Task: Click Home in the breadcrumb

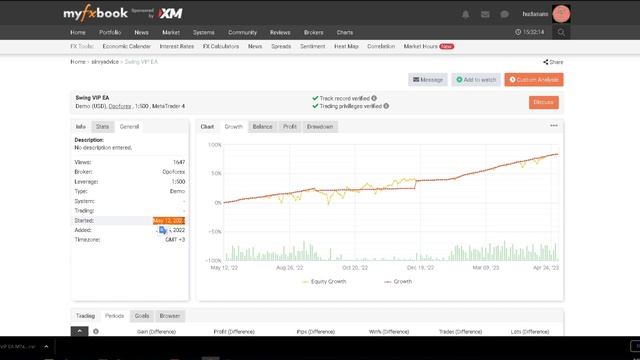Action: [x=78, y=62]
